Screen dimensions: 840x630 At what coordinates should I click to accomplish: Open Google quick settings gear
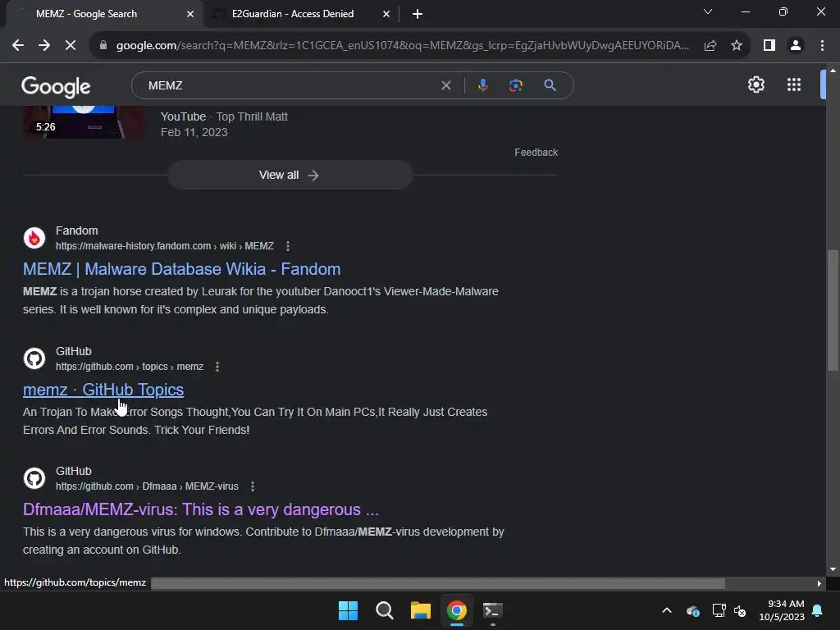tap(756, 84)
